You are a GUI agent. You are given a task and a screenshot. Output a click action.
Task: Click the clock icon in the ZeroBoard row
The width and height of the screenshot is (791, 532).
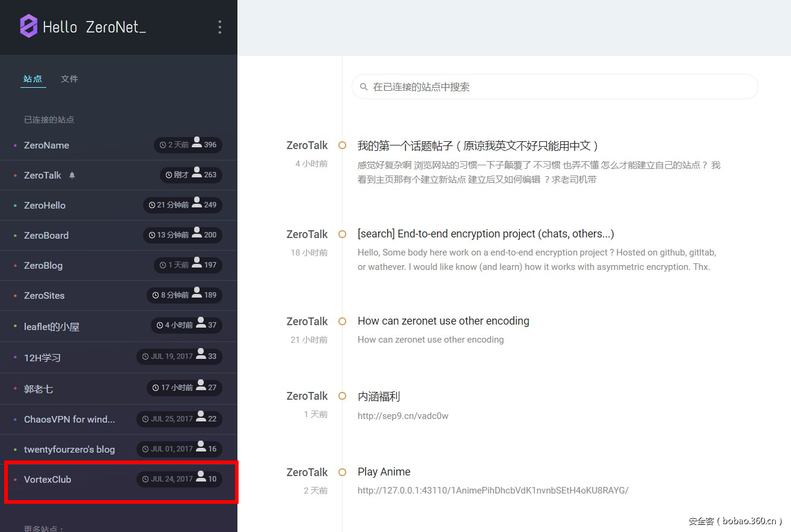(152, 235)
